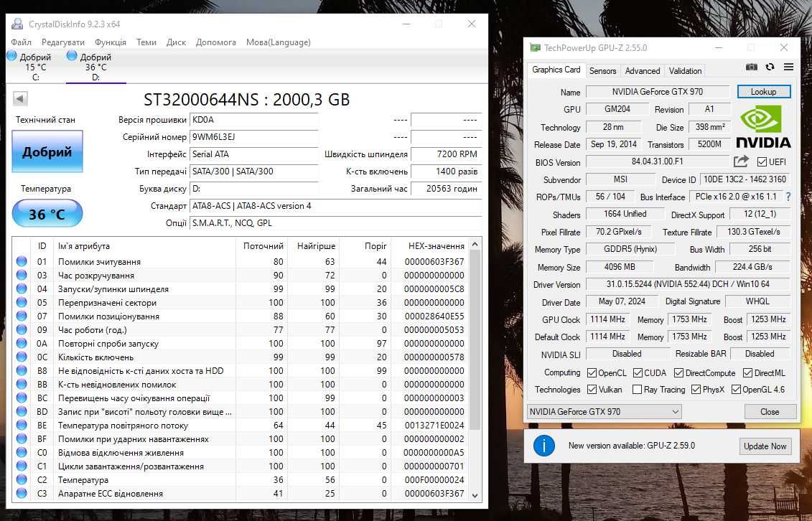Click the firmware version field KD0A
Image resolution: width=812 pixels, height=521 pixels.
pyautogui.click(x=253, y=120)
